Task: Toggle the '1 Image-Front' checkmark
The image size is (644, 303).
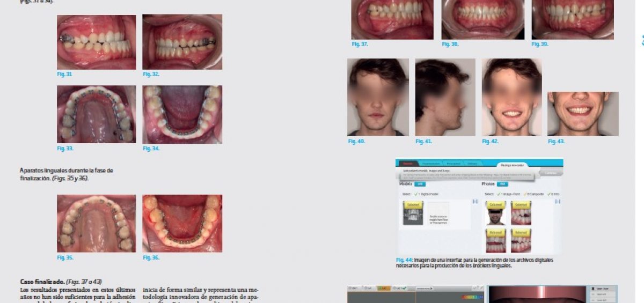Action: pos(499,194)
